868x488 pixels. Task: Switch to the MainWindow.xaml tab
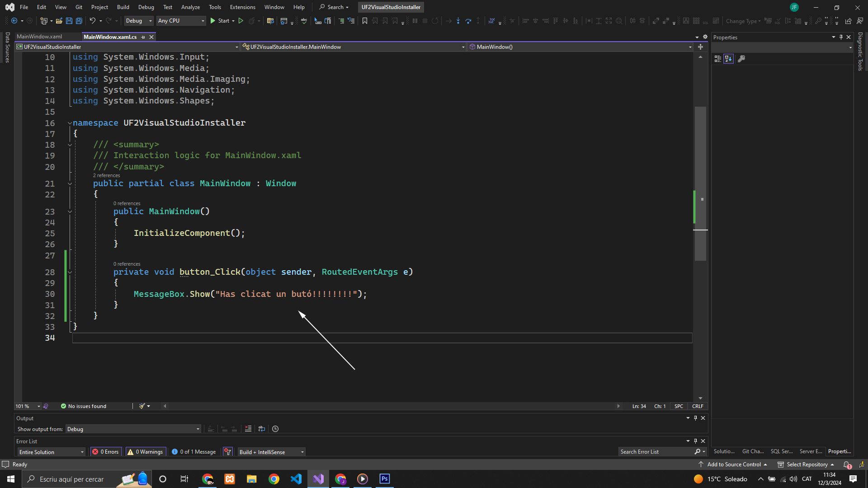pos(39,37)
